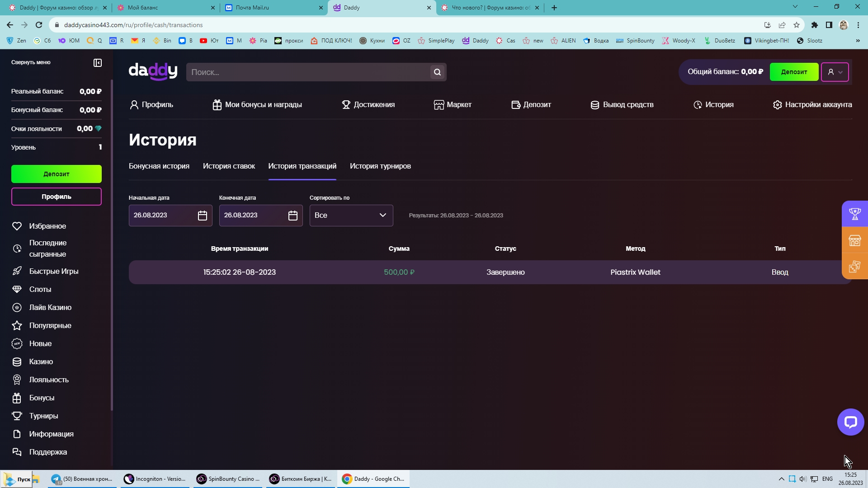Viewport: 868px width, 488px height.
Task: Open end date calendar picker
Action: click(292, 216)
